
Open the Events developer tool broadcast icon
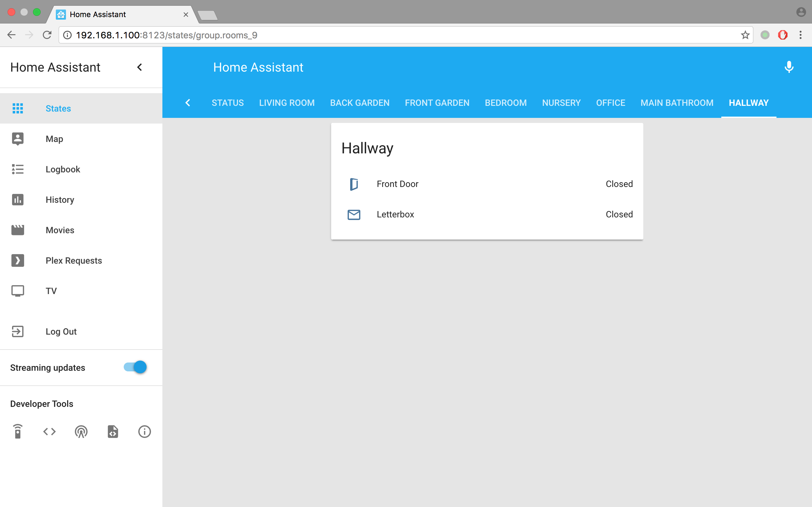(x=81, y=431)
